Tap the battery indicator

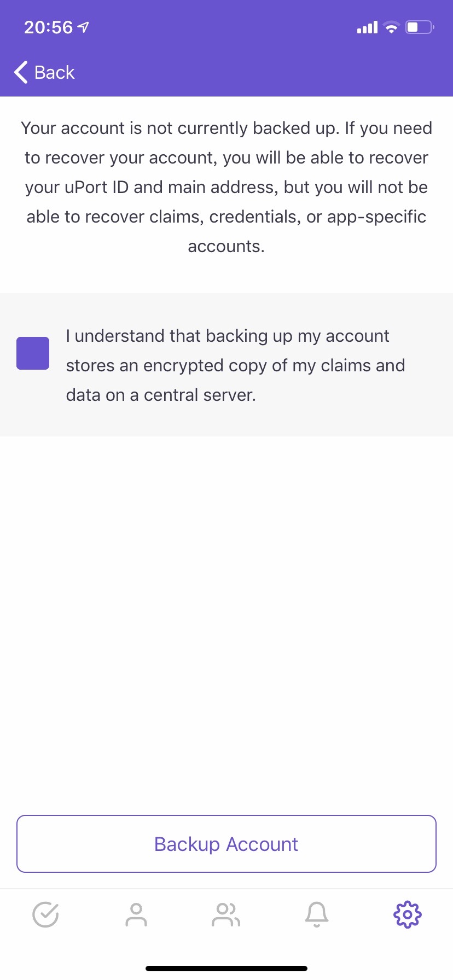click(x=419, y=27)
